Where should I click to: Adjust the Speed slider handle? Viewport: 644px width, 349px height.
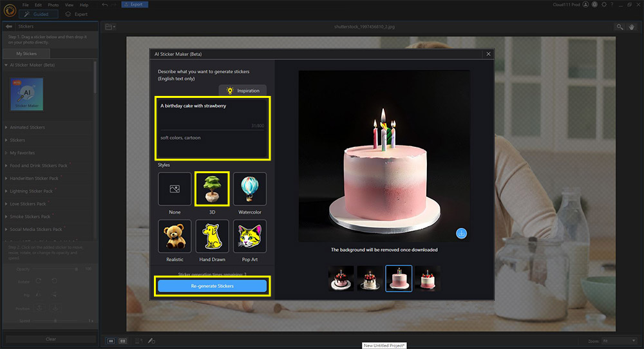point(55,321)
